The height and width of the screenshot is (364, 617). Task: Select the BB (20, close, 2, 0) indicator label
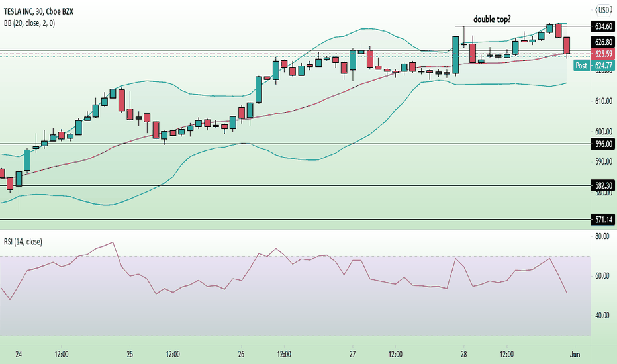click(x=30, y=23)
